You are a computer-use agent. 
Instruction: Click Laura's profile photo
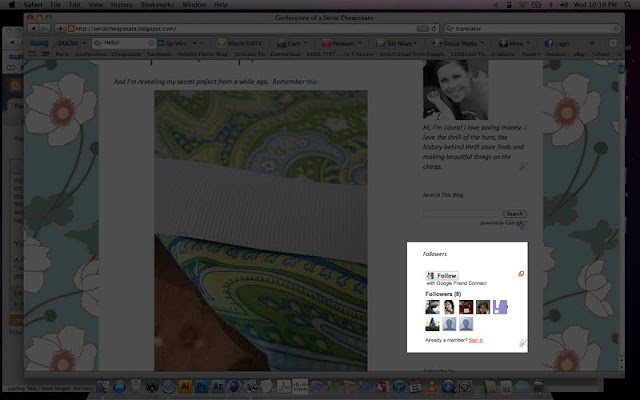456,89
